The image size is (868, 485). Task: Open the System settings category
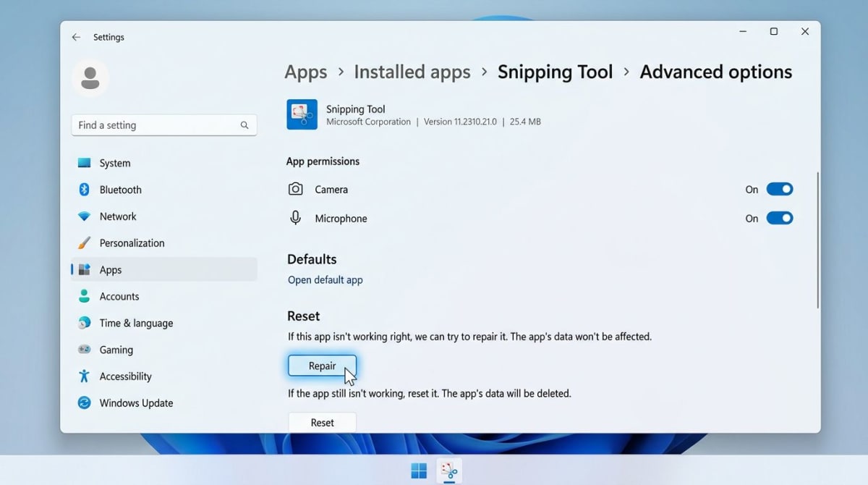point(164,163)
